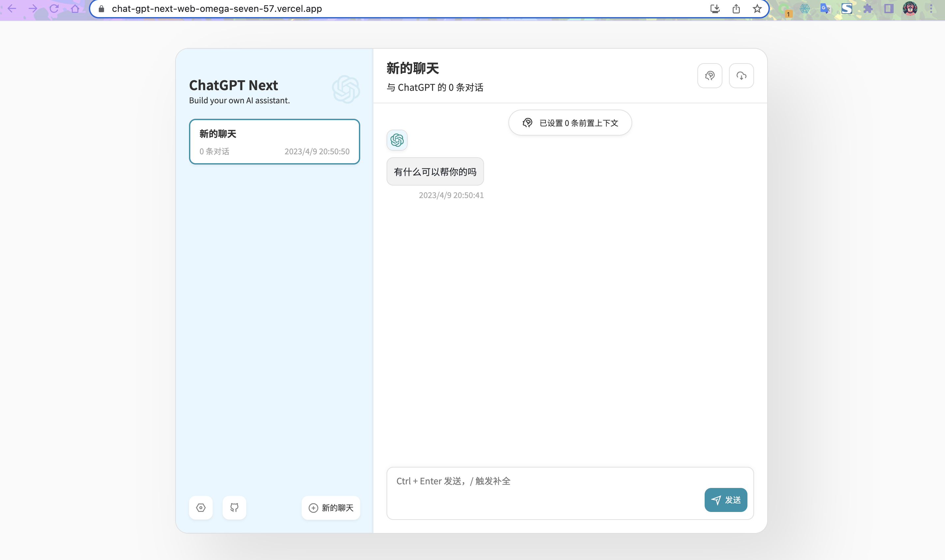The image size is (945, 560).
Task: Select the 新的聊天 conversation in sidebar
Action: pos(274,141)
